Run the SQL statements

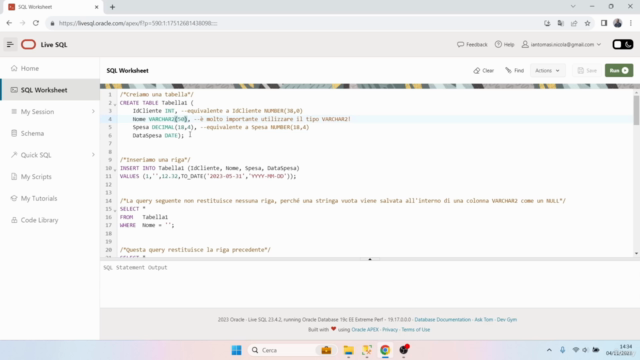point(619,71)
